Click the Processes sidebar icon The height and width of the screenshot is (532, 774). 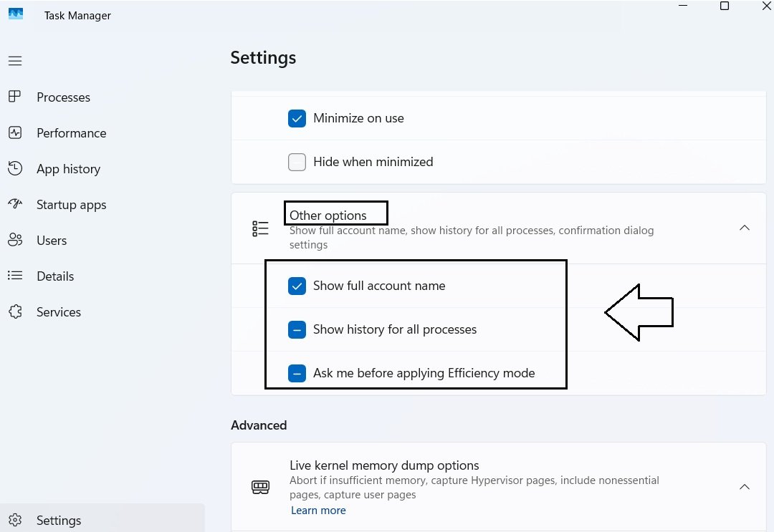click(x=15, y=97)
